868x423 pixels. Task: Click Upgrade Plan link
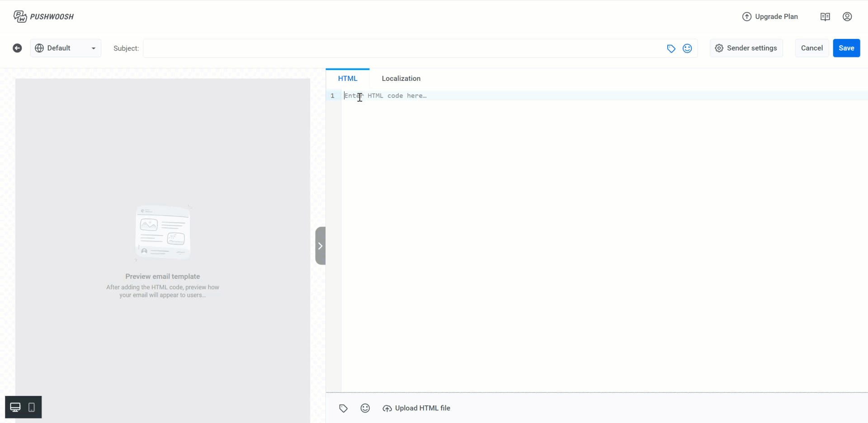pos(770,17)
